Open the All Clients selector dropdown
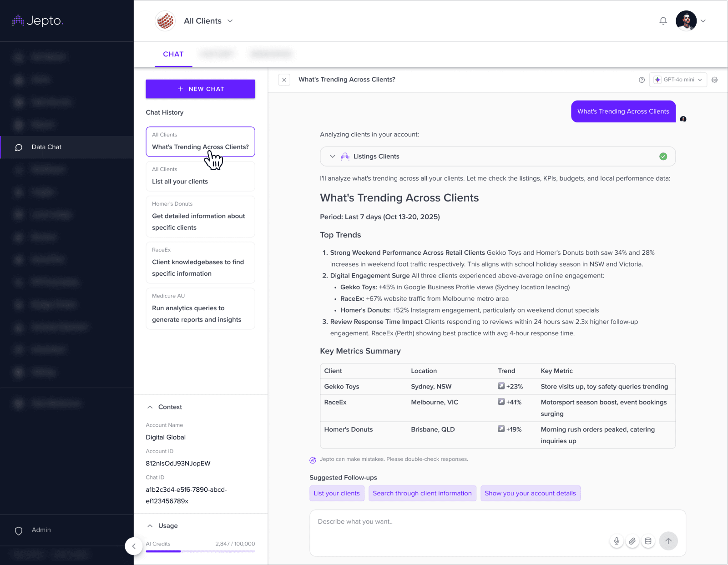The height and width of the screenshot is (565, 728). pos(208,21)
